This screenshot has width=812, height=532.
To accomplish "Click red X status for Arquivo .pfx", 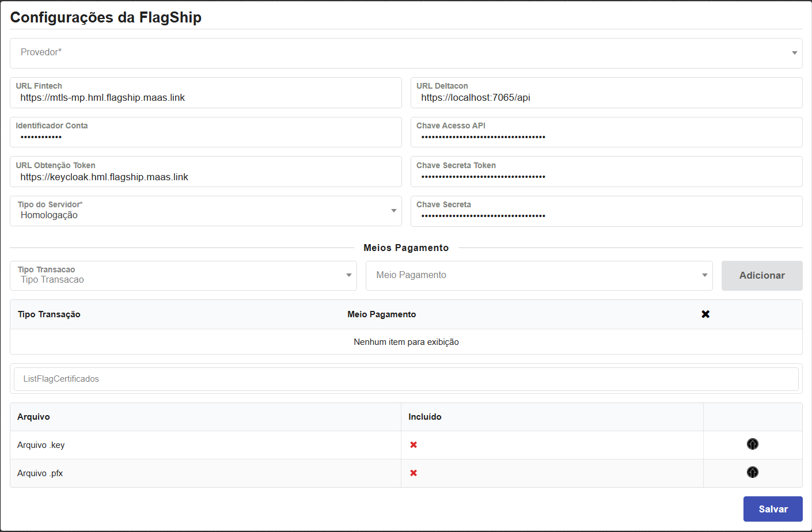I will click(413, 473).
